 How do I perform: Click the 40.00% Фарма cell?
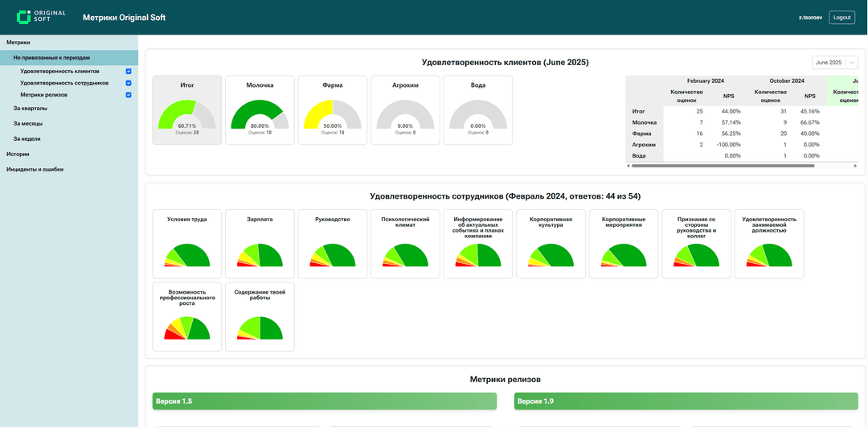(x=810, y=134)
